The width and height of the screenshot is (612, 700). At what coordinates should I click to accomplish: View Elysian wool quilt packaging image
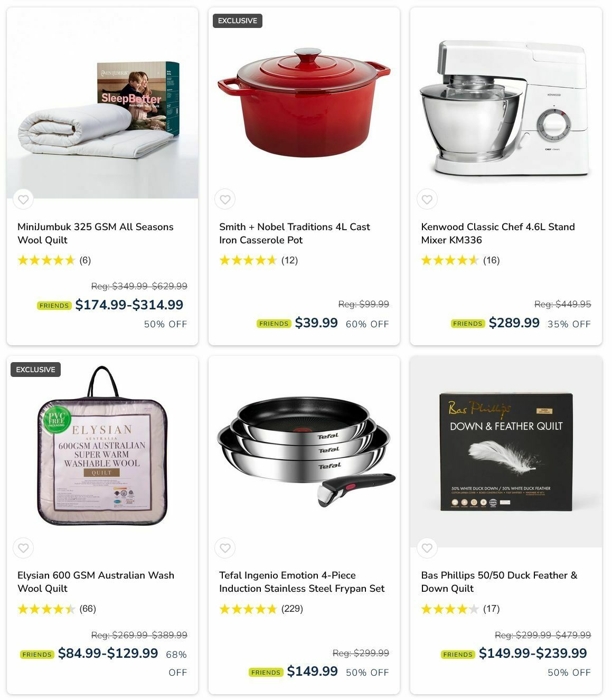coord(102,451)
